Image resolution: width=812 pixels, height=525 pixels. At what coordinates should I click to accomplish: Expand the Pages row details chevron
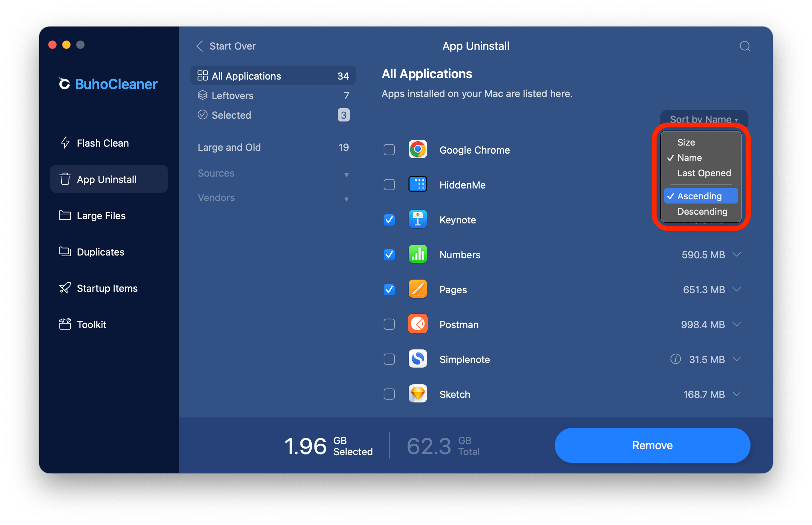737,289
